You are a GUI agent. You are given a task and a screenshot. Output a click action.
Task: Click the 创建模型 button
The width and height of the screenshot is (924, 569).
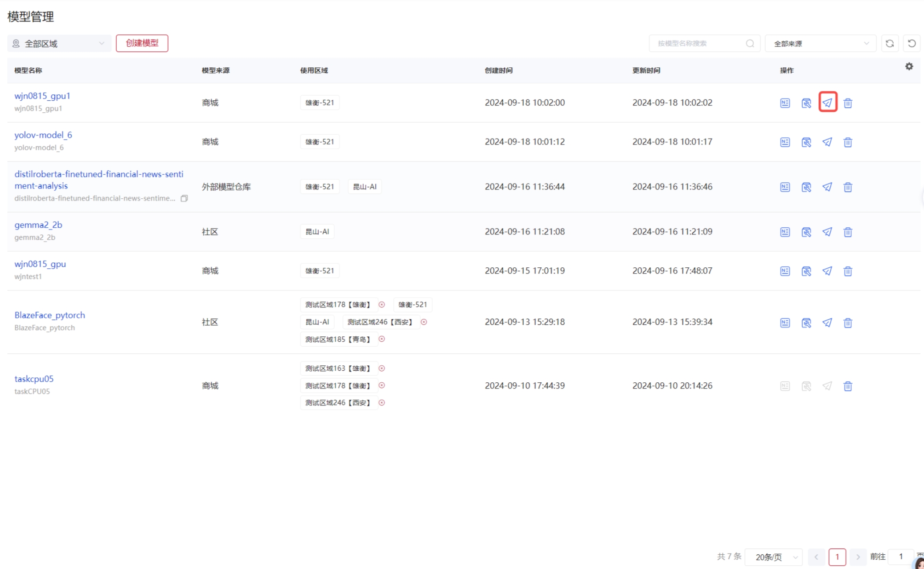pos(142,43)
